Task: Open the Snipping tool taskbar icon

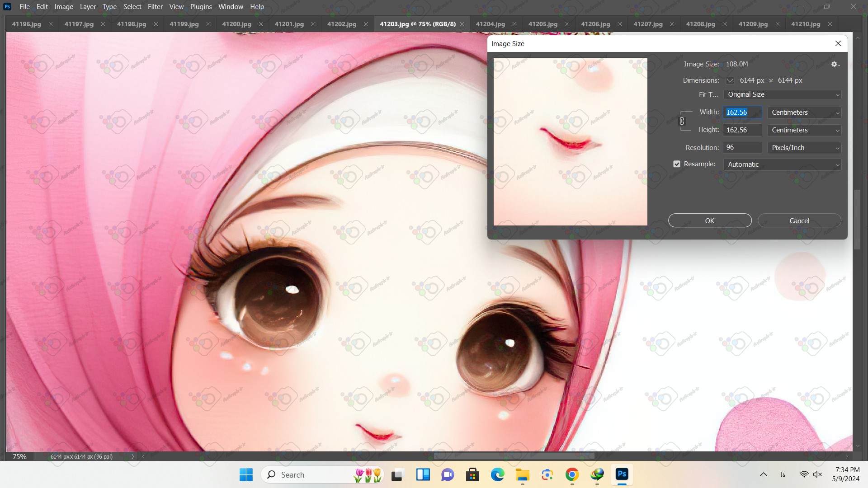Action: 547,474
